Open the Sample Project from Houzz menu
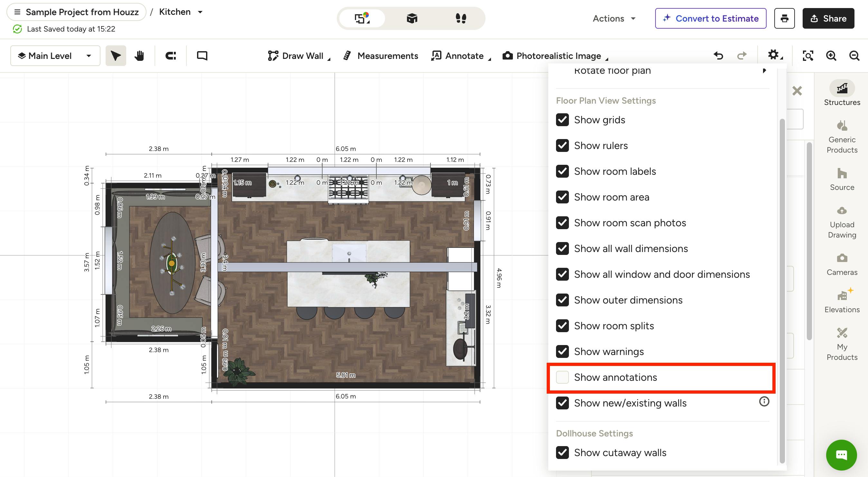Image resolution: width=868 pixels, height=477 pixels. pos(77,12)
